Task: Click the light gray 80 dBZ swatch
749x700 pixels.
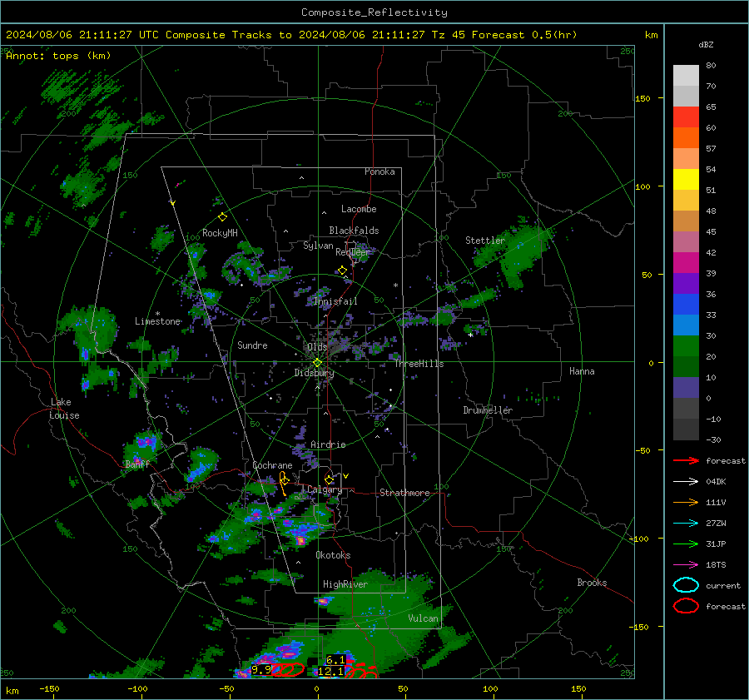Action: click(x=686, y=75)
